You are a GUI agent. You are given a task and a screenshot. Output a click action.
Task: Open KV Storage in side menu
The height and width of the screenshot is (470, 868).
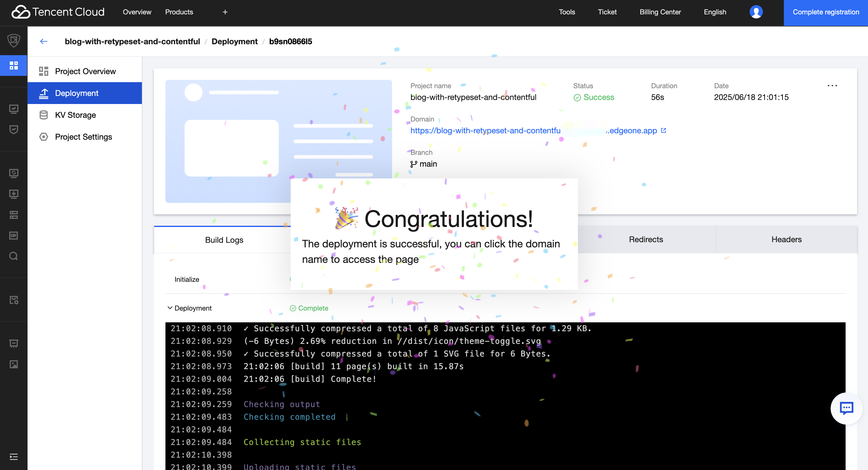point(76,115)
